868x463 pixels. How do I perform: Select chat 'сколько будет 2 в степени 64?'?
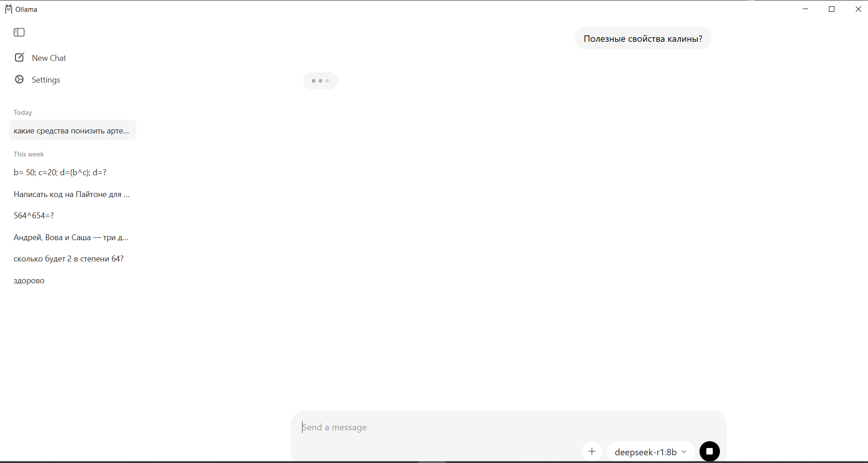[x=69, y=259]
